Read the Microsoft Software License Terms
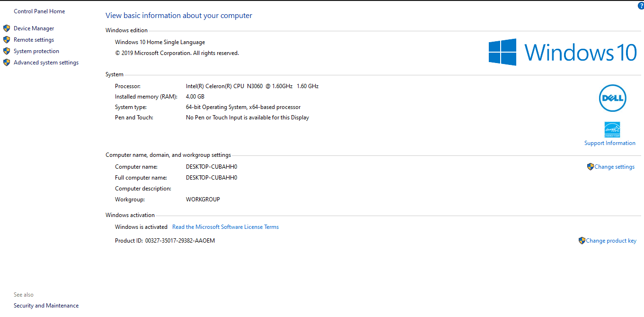Image resolution: width=644 pixels, height=317 pixels. tap(225, 227)
